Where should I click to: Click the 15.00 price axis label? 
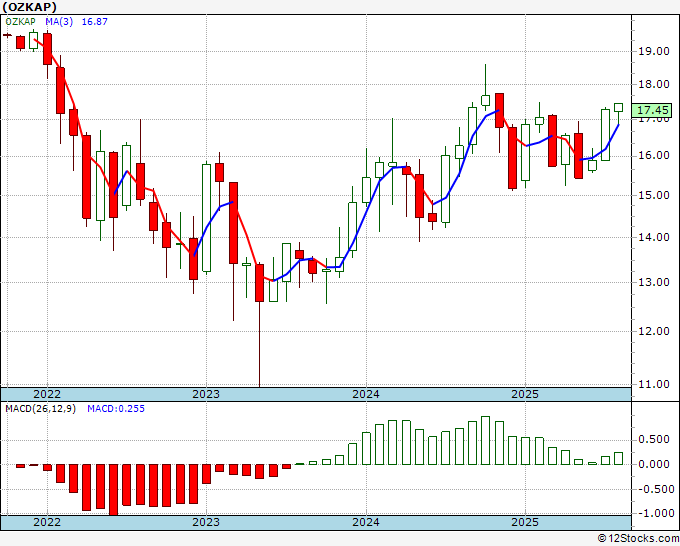tap(654, 195)
